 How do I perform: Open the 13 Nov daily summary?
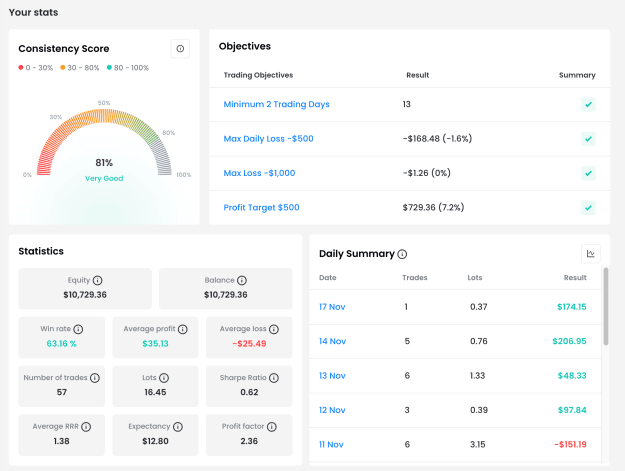click(x=332, y=375)
